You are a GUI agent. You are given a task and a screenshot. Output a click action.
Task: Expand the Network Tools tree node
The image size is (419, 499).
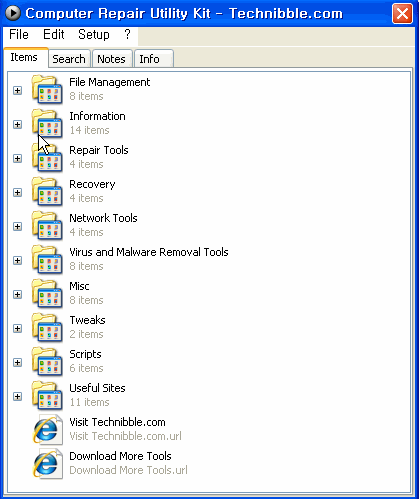[17, 227]
